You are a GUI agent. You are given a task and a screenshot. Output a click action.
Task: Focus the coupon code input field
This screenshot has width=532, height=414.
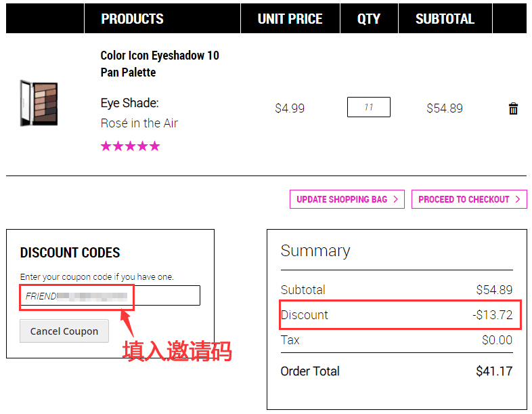click(110, 295)
